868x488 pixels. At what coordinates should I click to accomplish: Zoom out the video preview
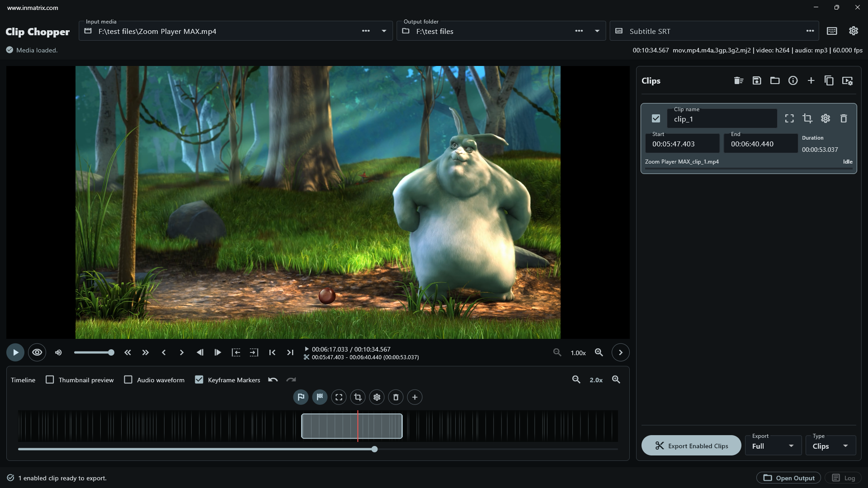click(557, 352)
